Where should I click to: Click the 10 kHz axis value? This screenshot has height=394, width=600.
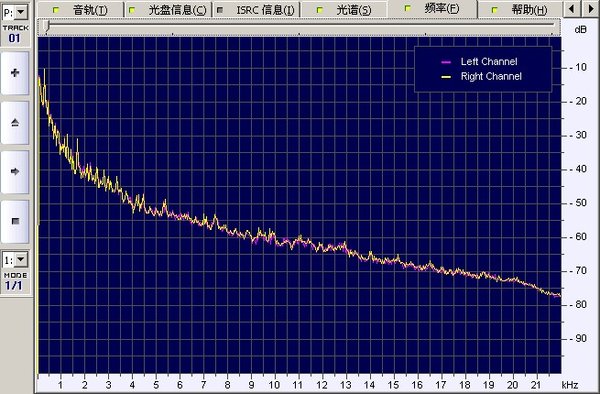274,385
